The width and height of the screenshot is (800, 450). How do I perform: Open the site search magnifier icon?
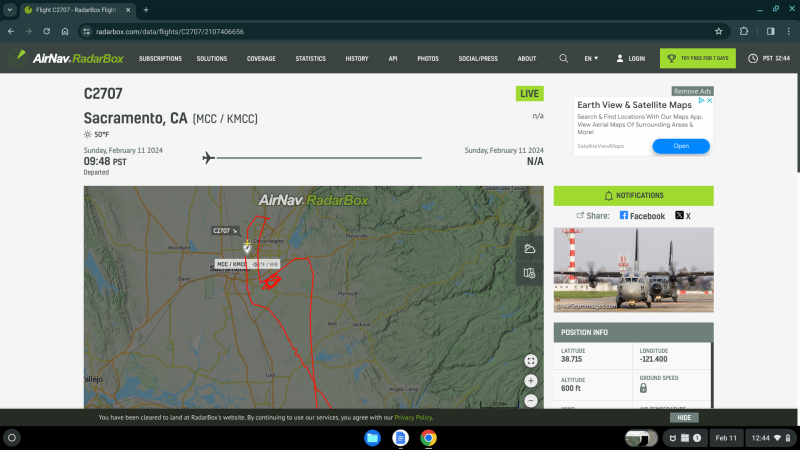[564, 58]
